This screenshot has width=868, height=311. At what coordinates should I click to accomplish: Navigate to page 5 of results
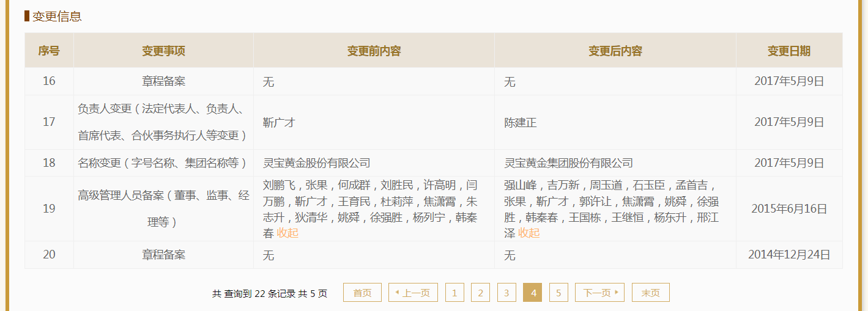[558, 293]
